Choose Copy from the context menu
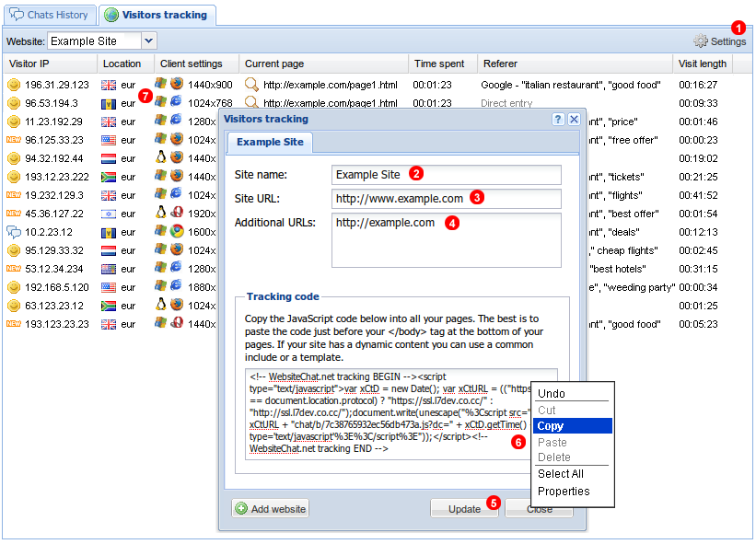Image resolution: width=756 pixels, height=544 pixels. click(x=572, y=426)
